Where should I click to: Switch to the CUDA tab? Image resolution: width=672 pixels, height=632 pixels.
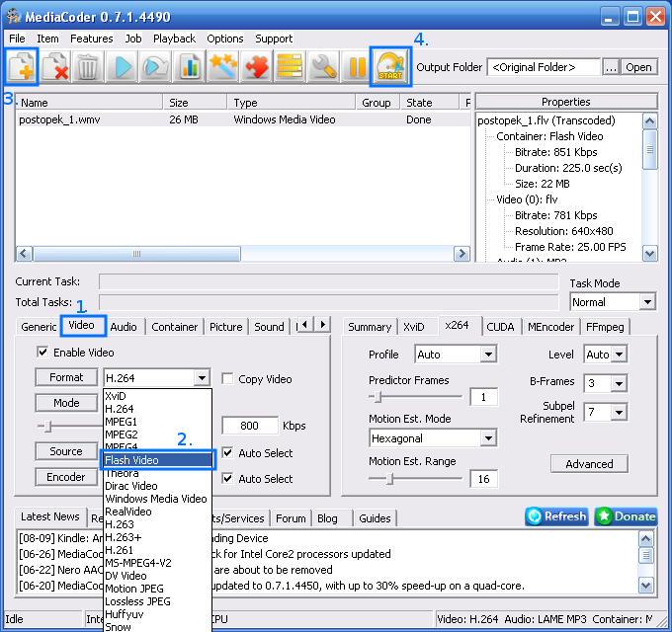pyautogui.click(x=501, y=327)
